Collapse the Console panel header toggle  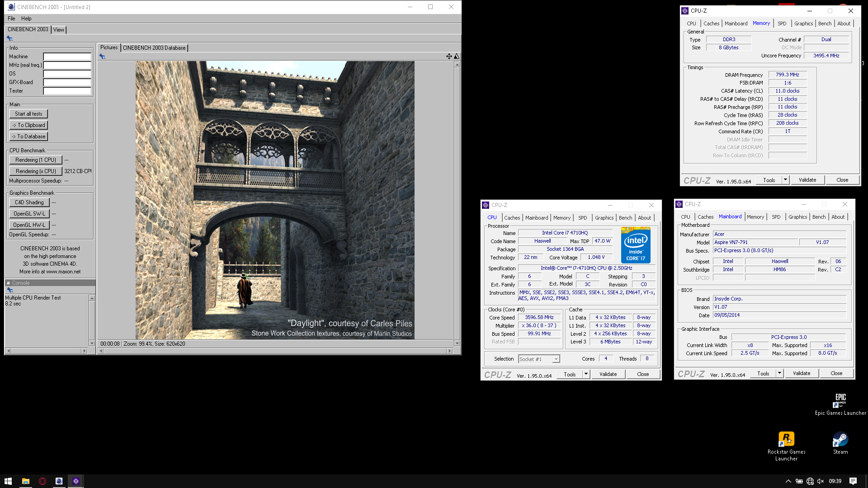pos(8,283)
